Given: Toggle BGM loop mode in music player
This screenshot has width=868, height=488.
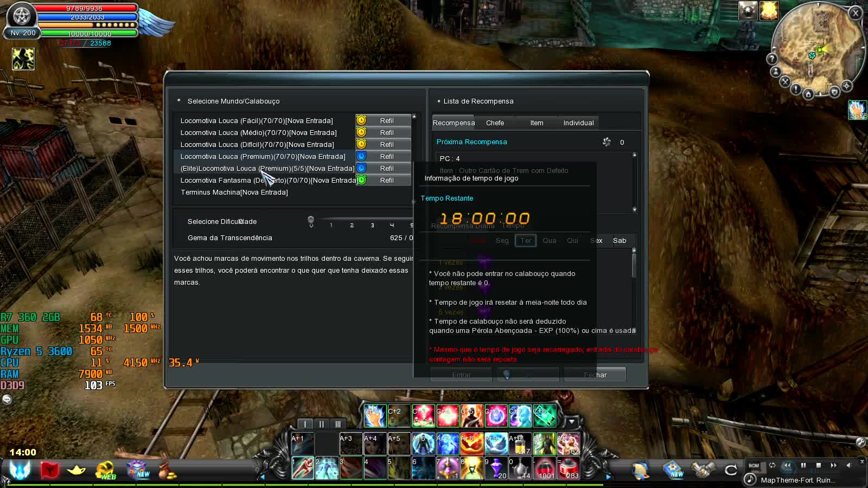Looking at the screenshot, I should click(x=772, y=465).
